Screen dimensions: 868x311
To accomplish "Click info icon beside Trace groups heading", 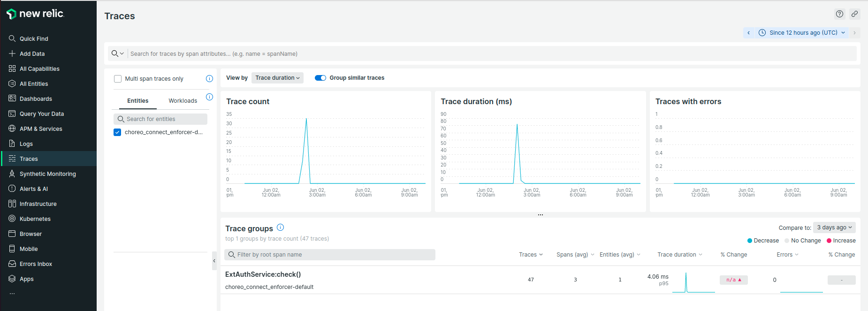I will click(280, 228).
